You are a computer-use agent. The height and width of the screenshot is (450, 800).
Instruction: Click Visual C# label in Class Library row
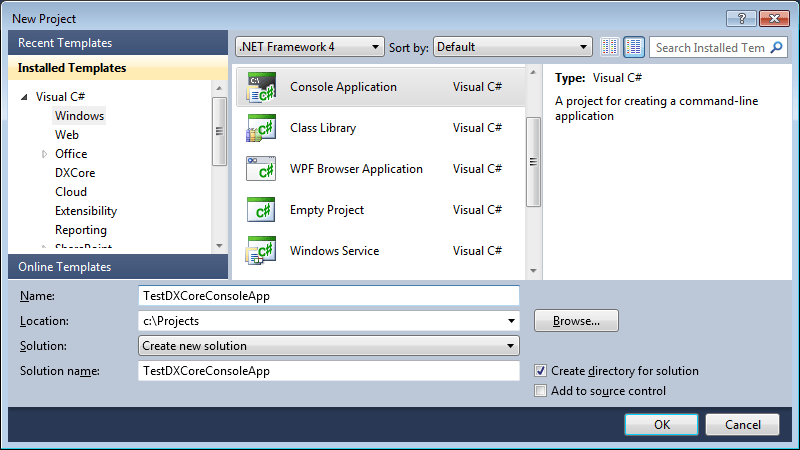pyautogui.click(x=477, y=128)
